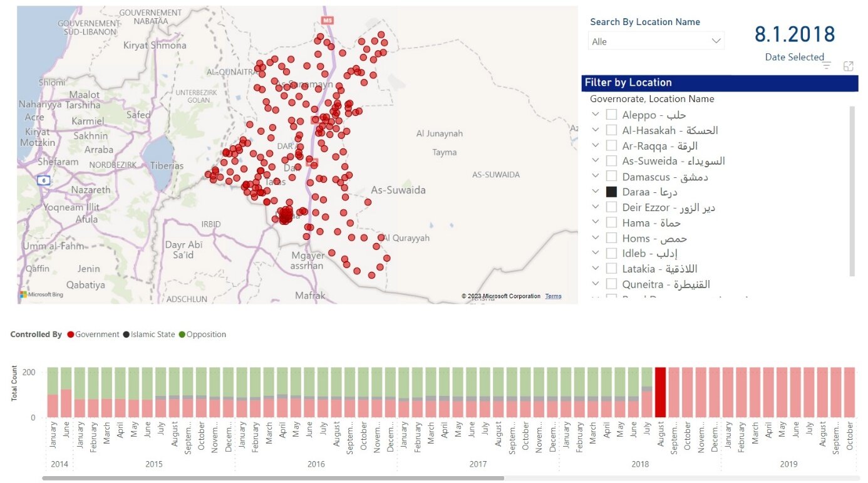Viewport: 868px width, 483px height.
Task: Select the Latakia location entry
Action: (x=656, y=269)
